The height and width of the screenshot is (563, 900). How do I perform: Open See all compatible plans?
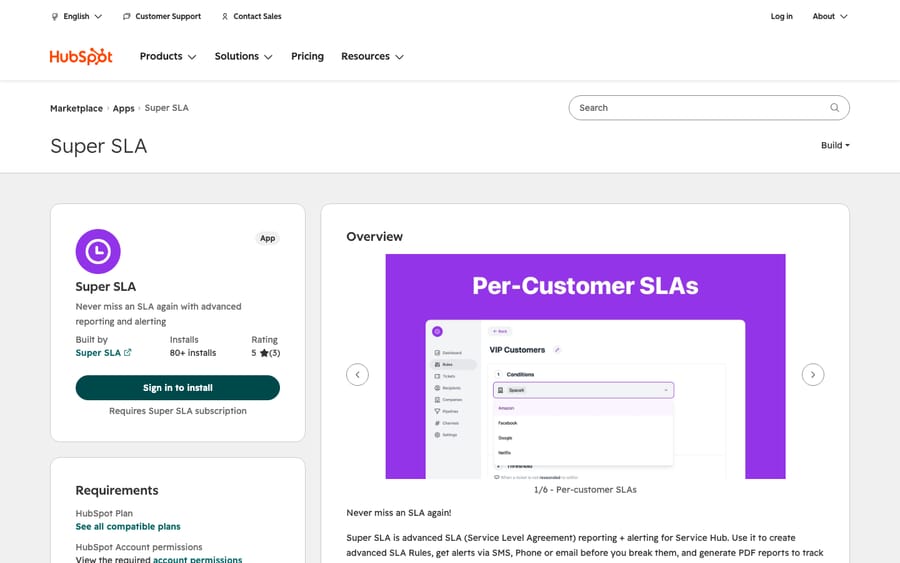[128, 526]
